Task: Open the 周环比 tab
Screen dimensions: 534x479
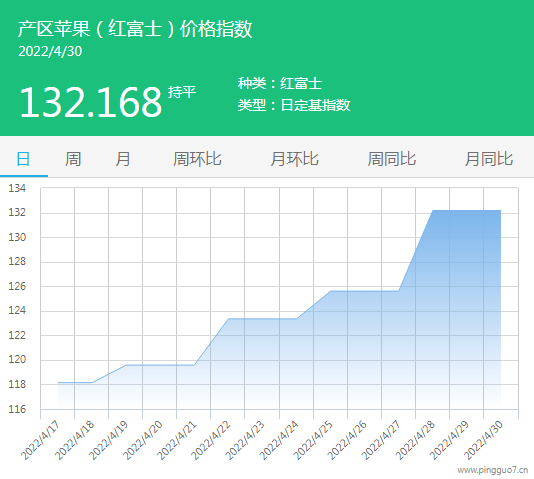Action: coord(197,159)
